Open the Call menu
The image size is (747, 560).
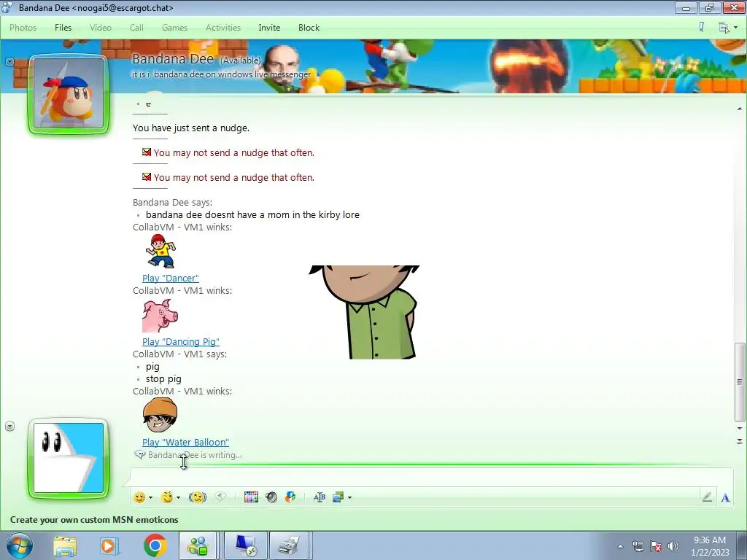(136, 28)
